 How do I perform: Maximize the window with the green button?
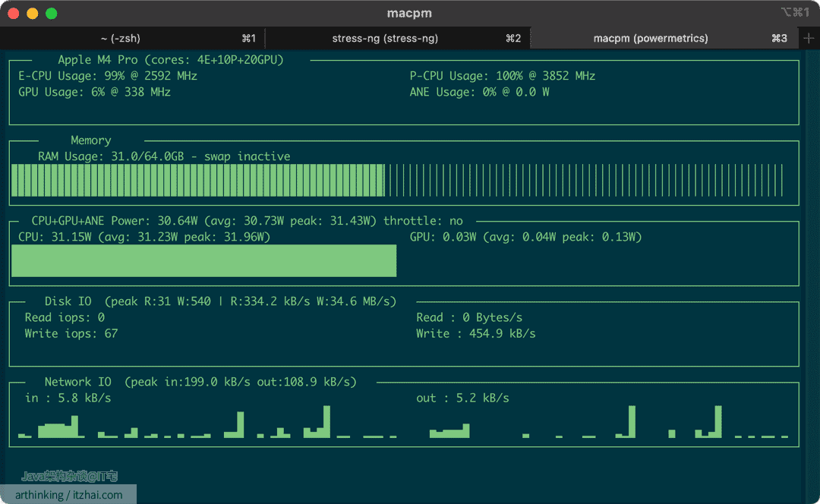tap(52, 13)
